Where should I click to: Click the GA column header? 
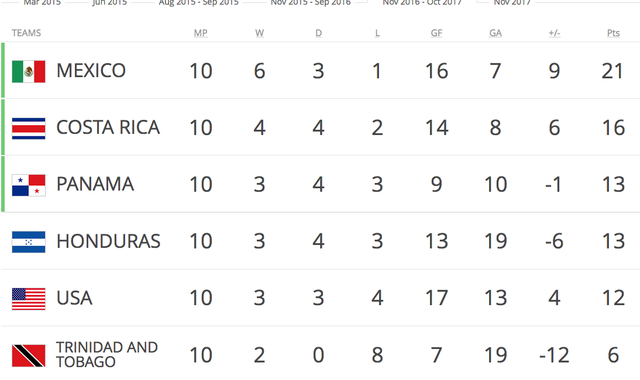495,33
